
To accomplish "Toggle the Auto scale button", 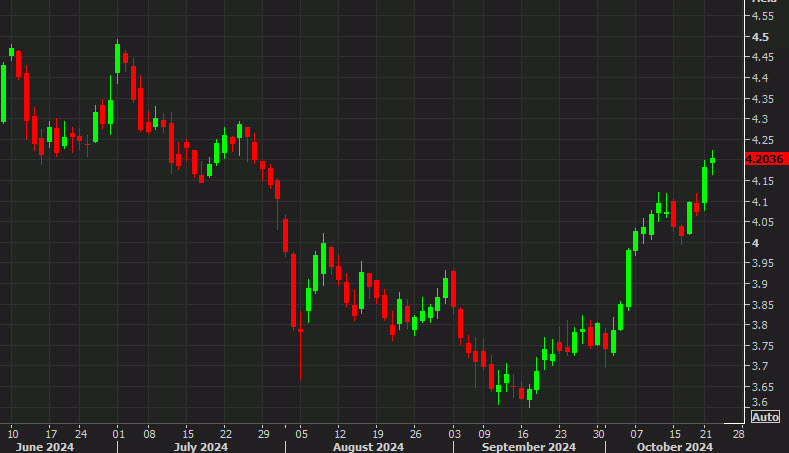I will coord(765,417).
